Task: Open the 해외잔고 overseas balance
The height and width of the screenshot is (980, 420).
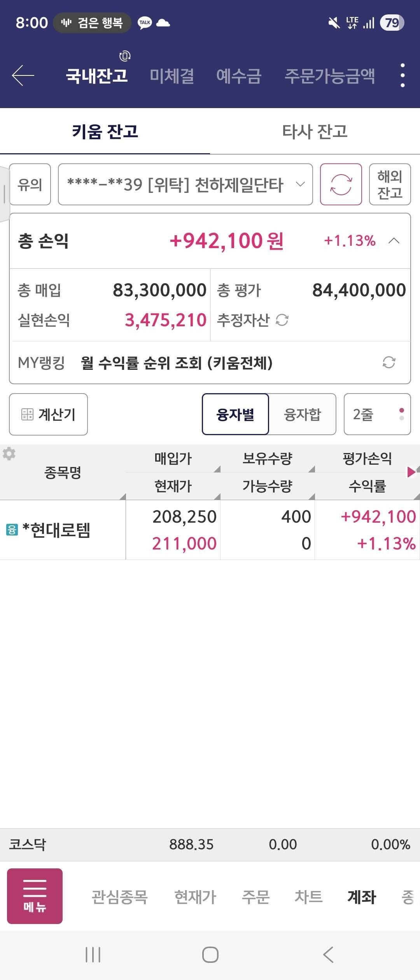Action: point(390,184)
